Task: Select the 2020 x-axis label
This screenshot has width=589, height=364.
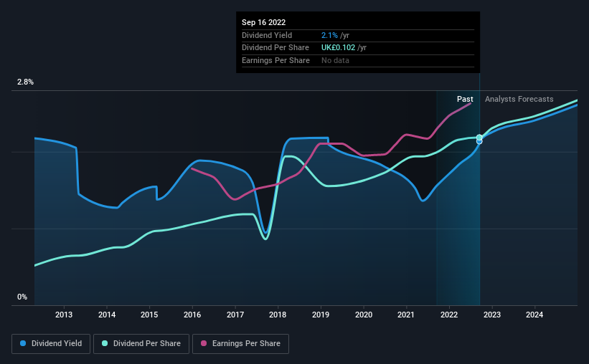Action: click(364, 315)
